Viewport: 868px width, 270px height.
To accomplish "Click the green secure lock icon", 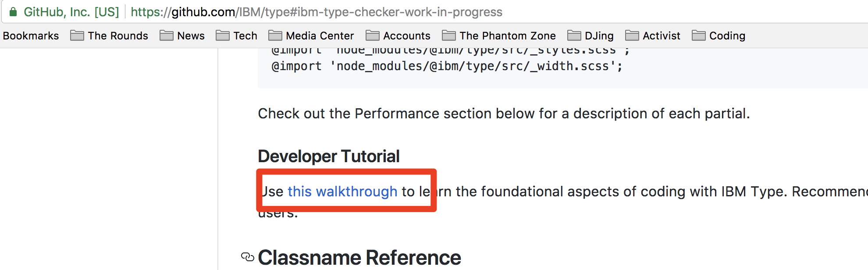I will pyautogui.click(x=13, y=12).
